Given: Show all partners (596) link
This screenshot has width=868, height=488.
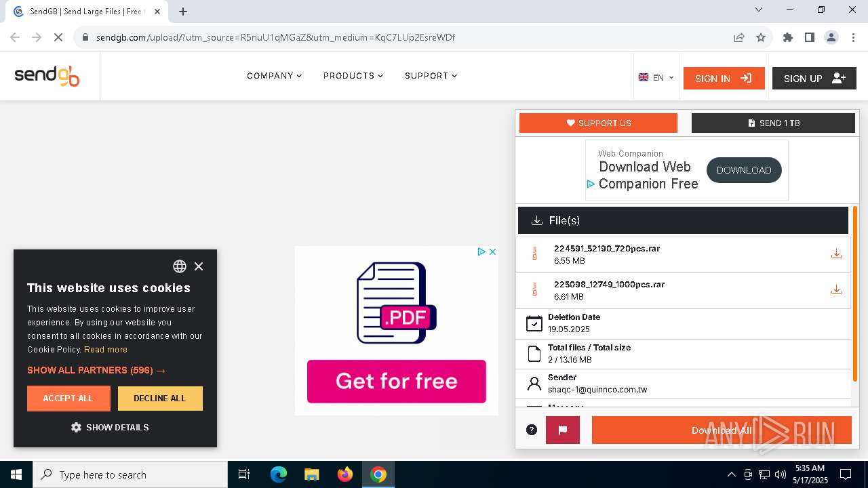Looking at the screenshot, I should click(96, 370).
